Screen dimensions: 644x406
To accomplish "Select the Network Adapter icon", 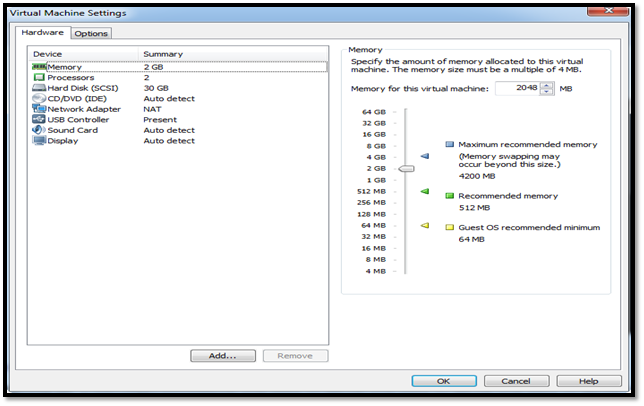I will click(x=39, y=109).
